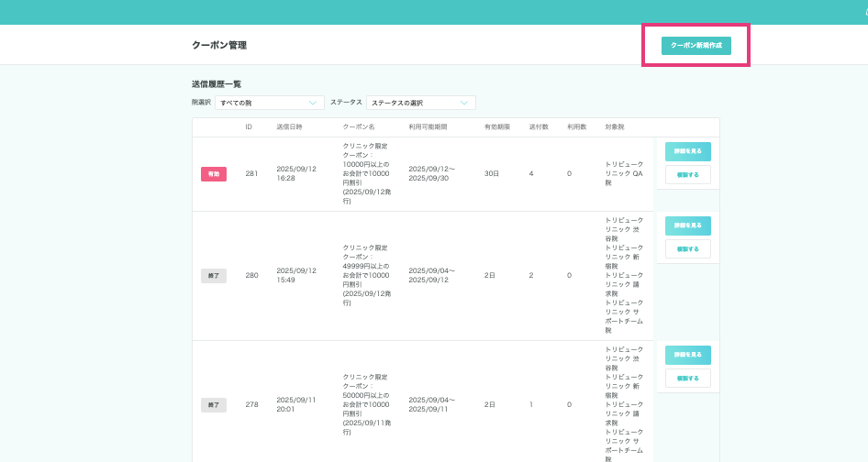Click the 終了 status badge on row 280
This screenshot has width=868, height=462.
click(x=213, y=276)
